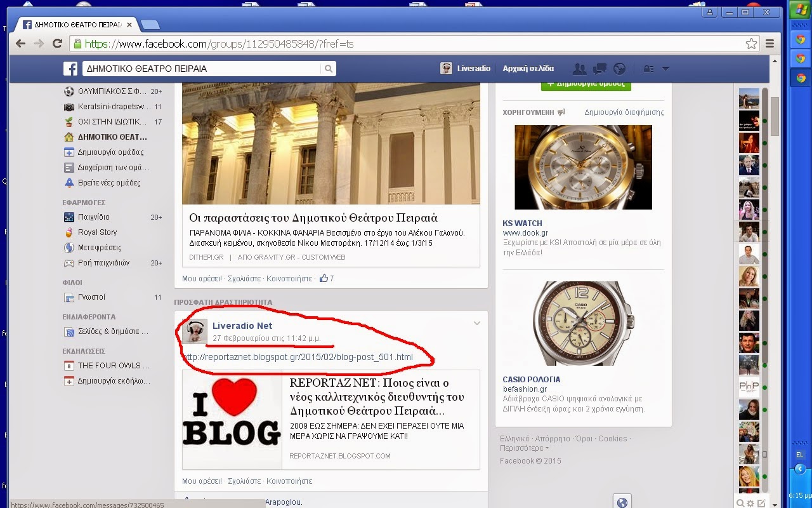Click Διαχείριση των ομάδων in sidebar
Image resolution: width=812 pixels, height=508 pixels.
(108, 168)
